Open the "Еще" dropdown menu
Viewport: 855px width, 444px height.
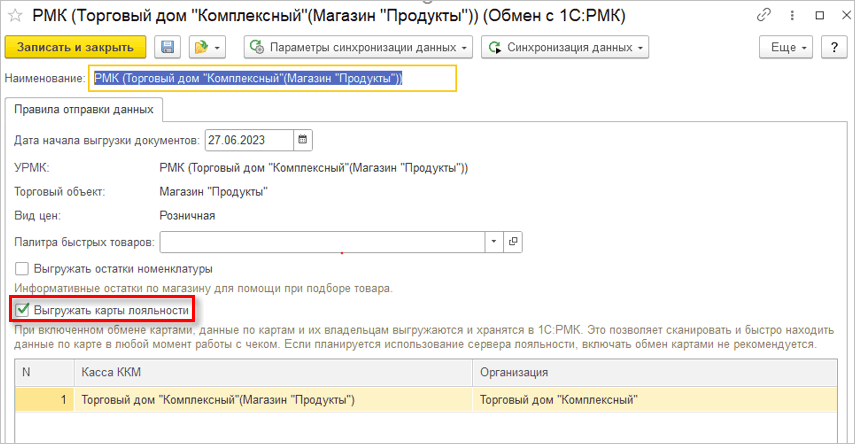pyautogui.click(x=786, y=47)
